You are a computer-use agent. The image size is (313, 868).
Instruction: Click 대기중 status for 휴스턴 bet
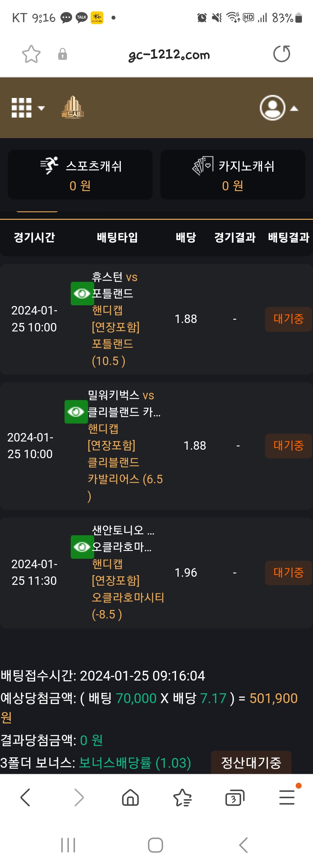(288, 319)
